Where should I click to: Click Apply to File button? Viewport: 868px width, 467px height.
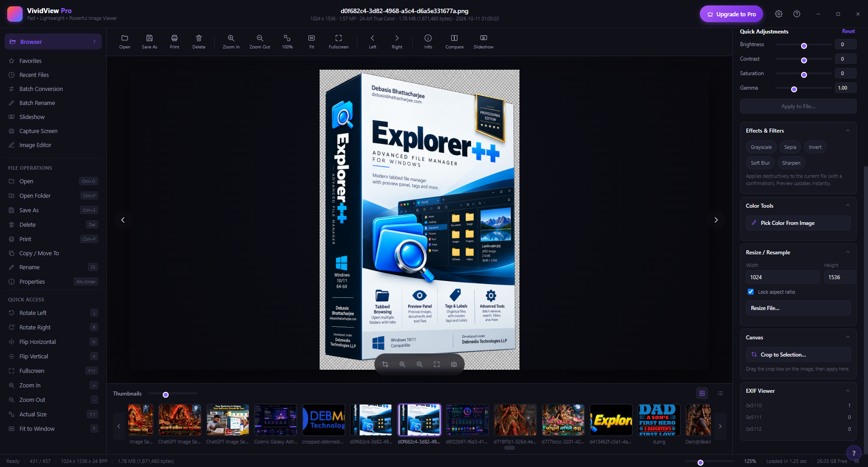tap(798, 106)
